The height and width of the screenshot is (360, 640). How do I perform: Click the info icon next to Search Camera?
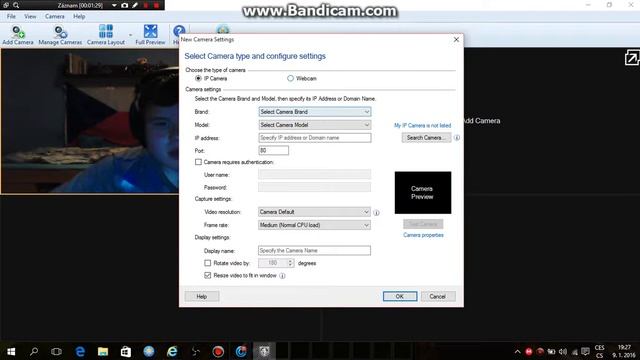[x=457, y=138]
